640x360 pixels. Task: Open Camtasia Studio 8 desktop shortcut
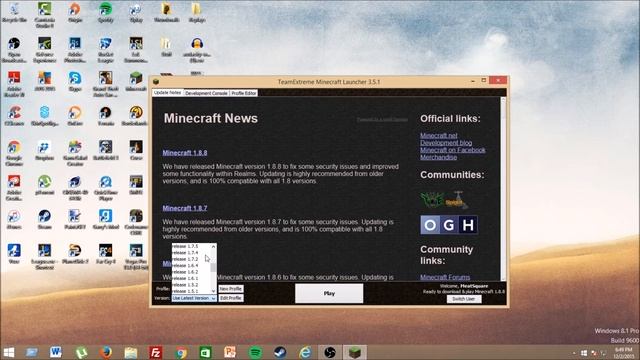tap(45, 15)
